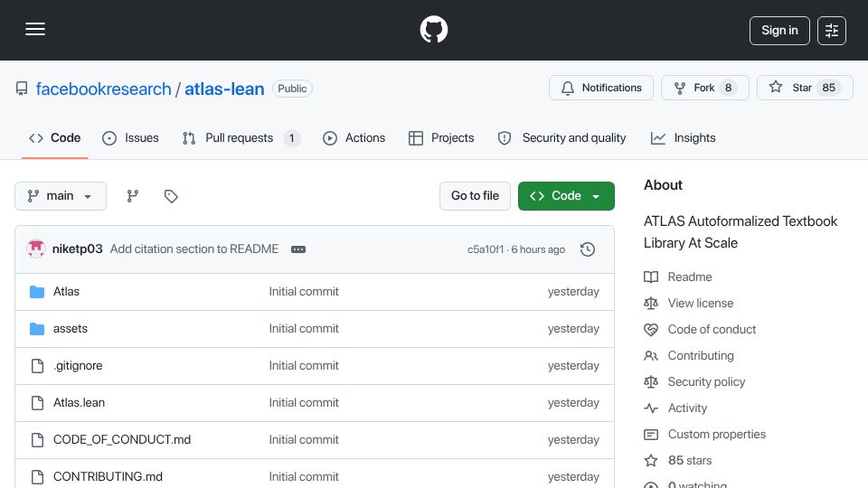Open the Activity link
Image resolution: width=868 pixels, height=488 pixels.
click(675, 408)
